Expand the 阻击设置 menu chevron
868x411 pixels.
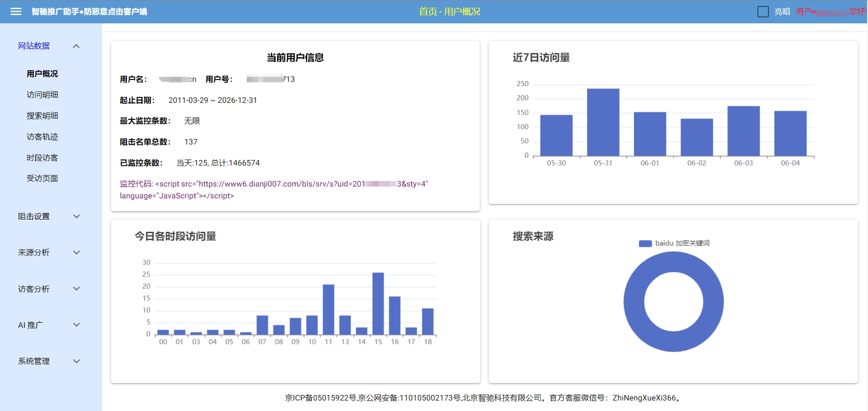coord(76,216)
